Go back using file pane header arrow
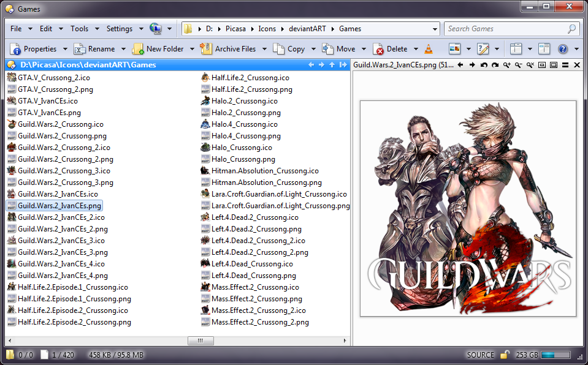This screenshot has width=588, height=365. [311, 65]
